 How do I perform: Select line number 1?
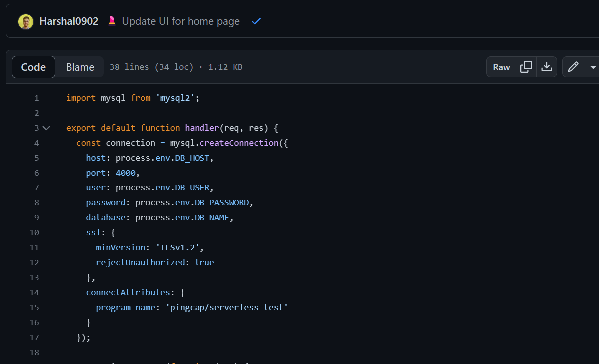click(36, 98)
